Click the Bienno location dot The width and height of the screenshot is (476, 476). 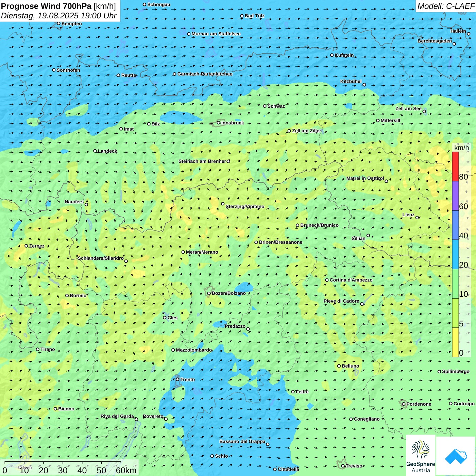pos(55,409)
